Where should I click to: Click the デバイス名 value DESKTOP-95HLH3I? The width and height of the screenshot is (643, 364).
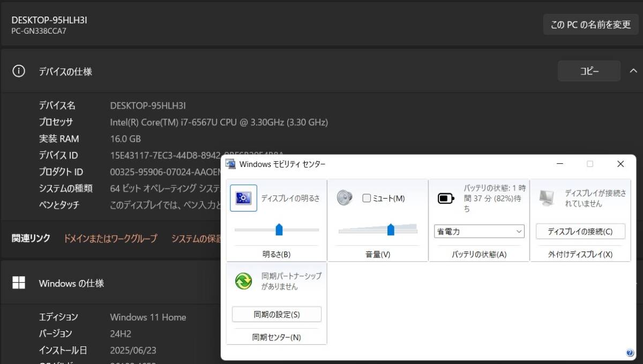coord(148,105)
